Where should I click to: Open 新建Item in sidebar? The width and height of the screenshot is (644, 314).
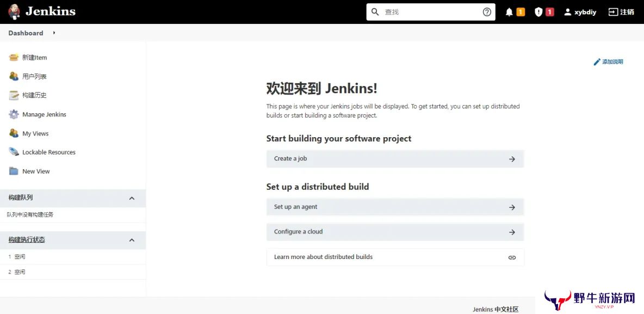point(34,58)
